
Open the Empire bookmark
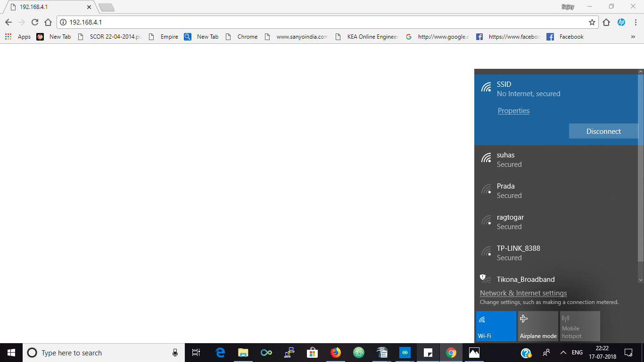coord(163,37)
